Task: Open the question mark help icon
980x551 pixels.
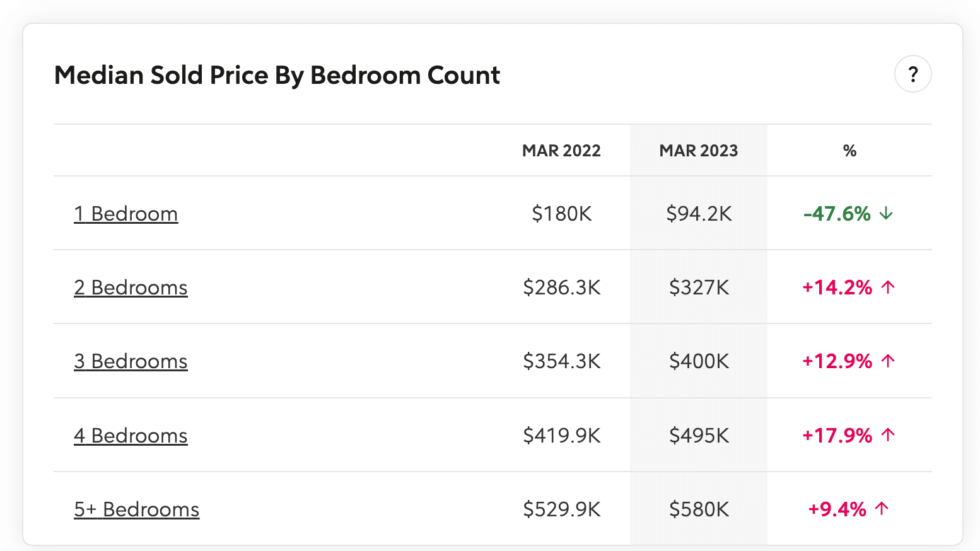Action: 913,74
